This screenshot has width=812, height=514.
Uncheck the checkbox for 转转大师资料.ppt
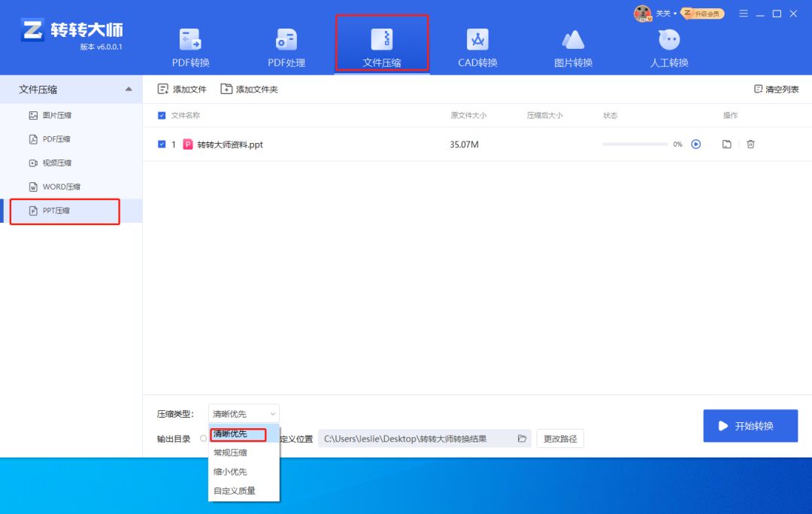tap(160, 144)
